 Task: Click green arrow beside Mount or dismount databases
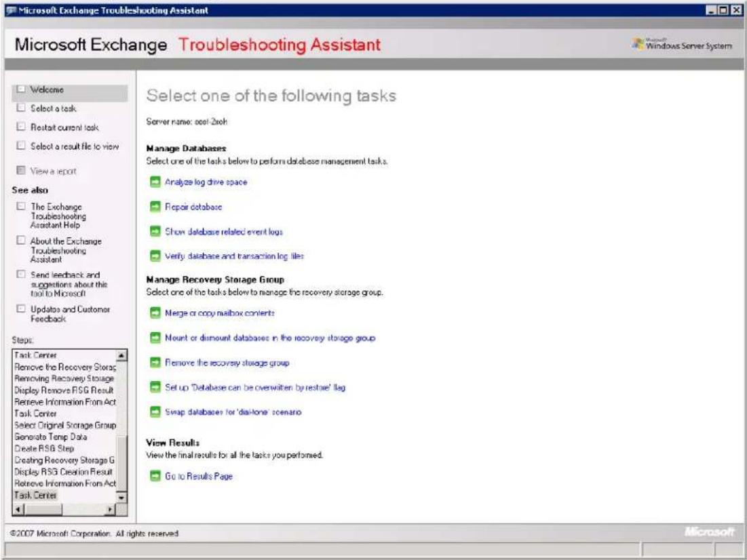[155, 338]
